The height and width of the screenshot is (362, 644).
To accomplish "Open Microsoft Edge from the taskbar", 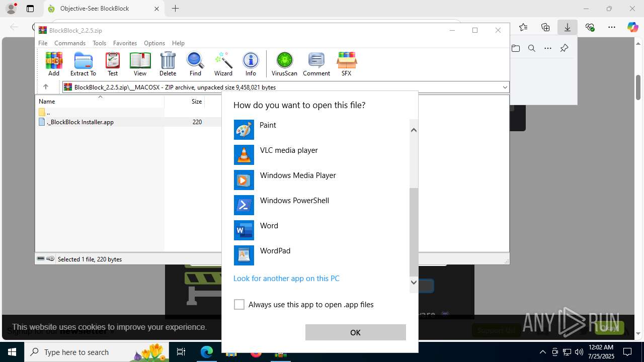I will click(207, 352).
